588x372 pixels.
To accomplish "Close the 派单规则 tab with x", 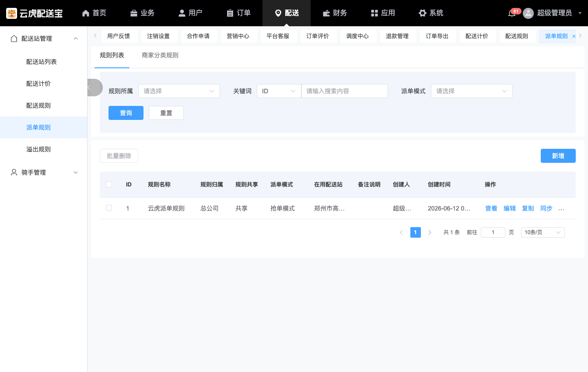I will tap(574, 36).
